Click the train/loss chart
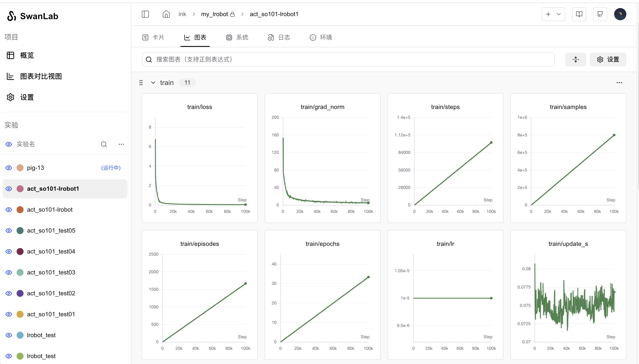Screen dimensions: 639x364 tap(200, 158)
